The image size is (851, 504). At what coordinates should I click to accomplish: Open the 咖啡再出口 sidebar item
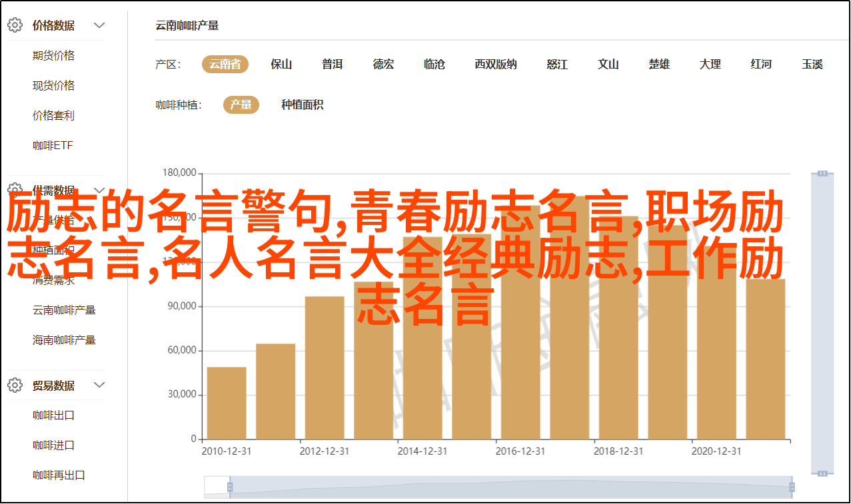click(59, 475)
